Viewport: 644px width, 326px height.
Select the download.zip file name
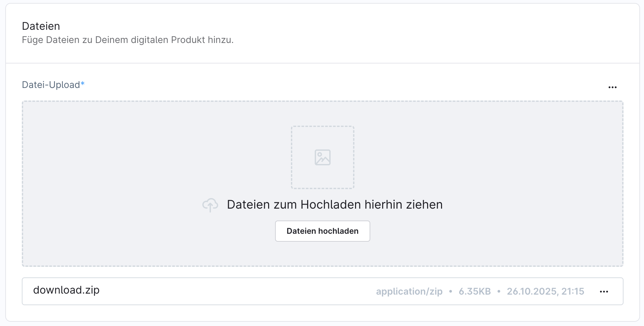point(66,290)
